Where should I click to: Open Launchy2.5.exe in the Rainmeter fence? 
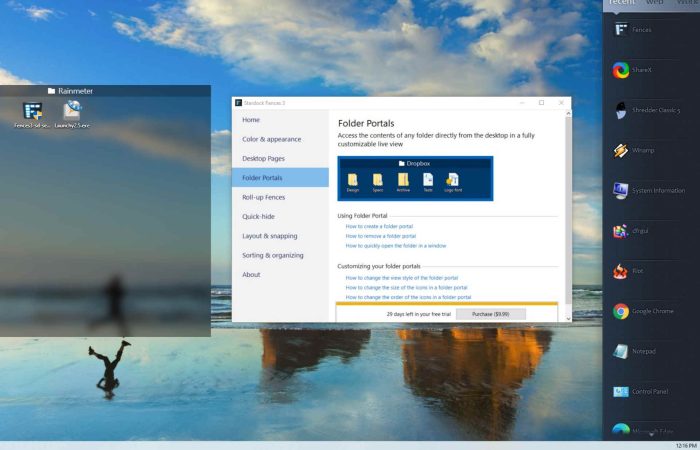tap(72, 115)
